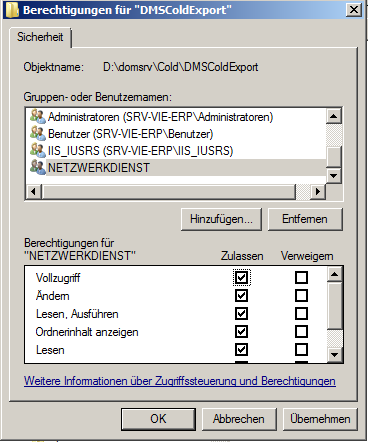Uncheck Lesen, Ausführen Zulassen checkbox
The height and width of the screenshot is (442, 368).
point(241,313)
